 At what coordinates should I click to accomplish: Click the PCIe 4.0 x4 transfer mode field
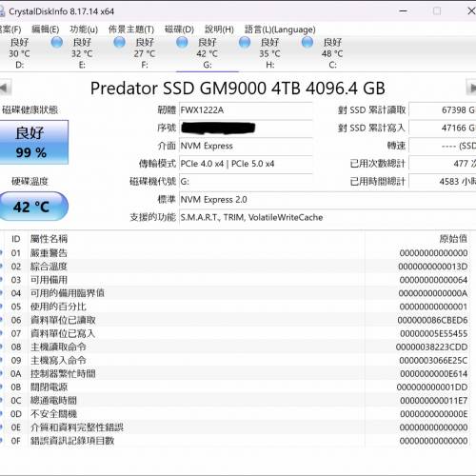pos(246,164)
